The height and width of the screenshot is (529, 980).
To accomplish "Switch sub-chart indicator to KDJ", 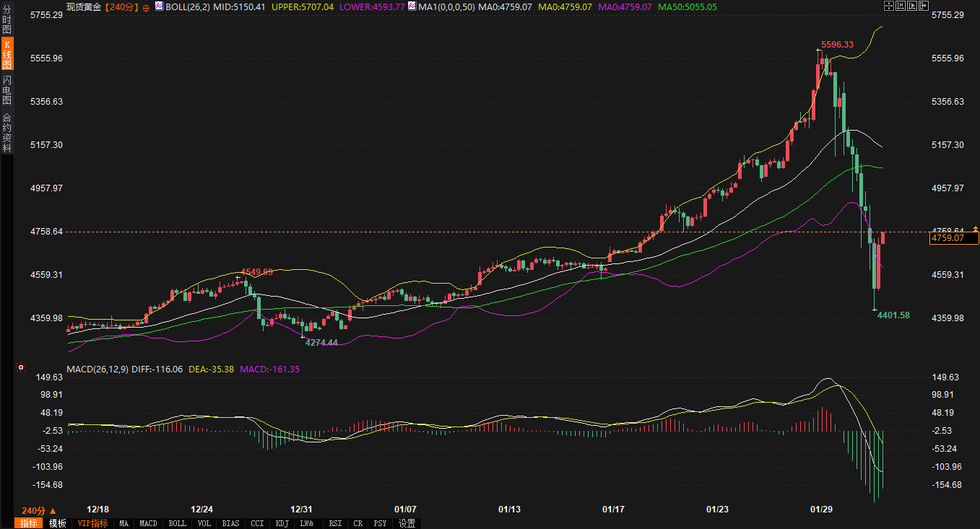I will [x=282, y=523].
